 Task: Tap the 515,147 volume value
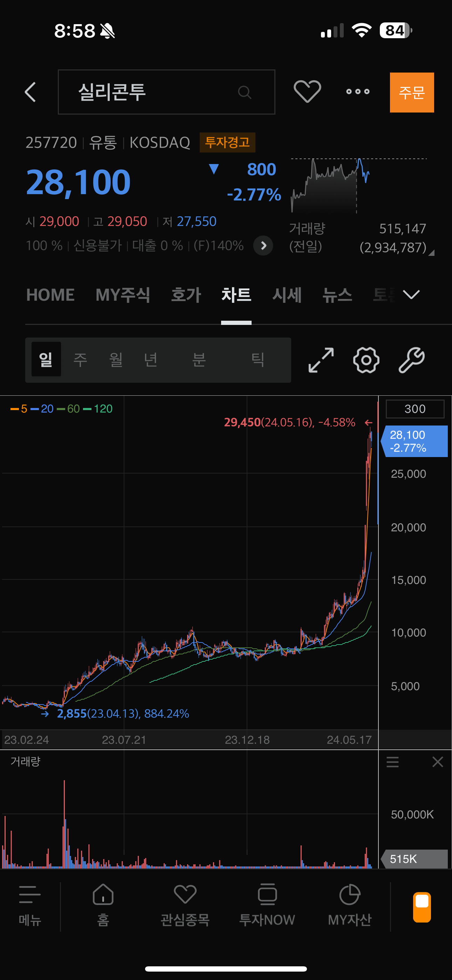403,229
